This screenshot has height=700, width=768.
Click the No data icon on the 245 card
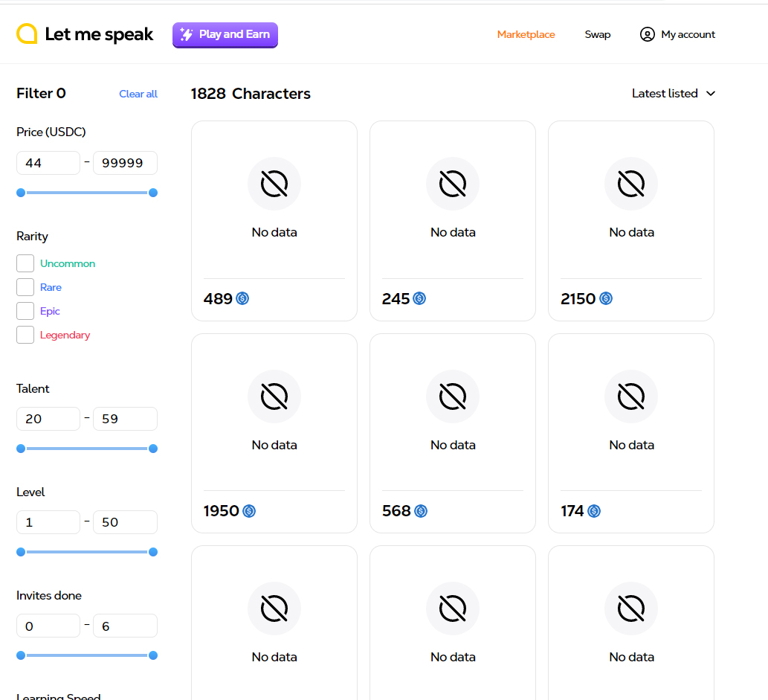tap(453, 184)
